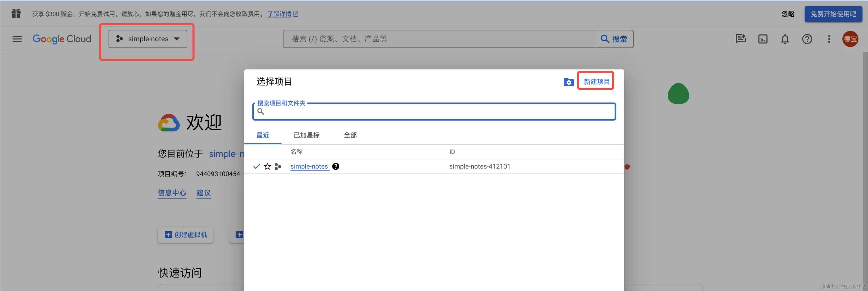Open the 信息中心 link

tap(172, 193)
